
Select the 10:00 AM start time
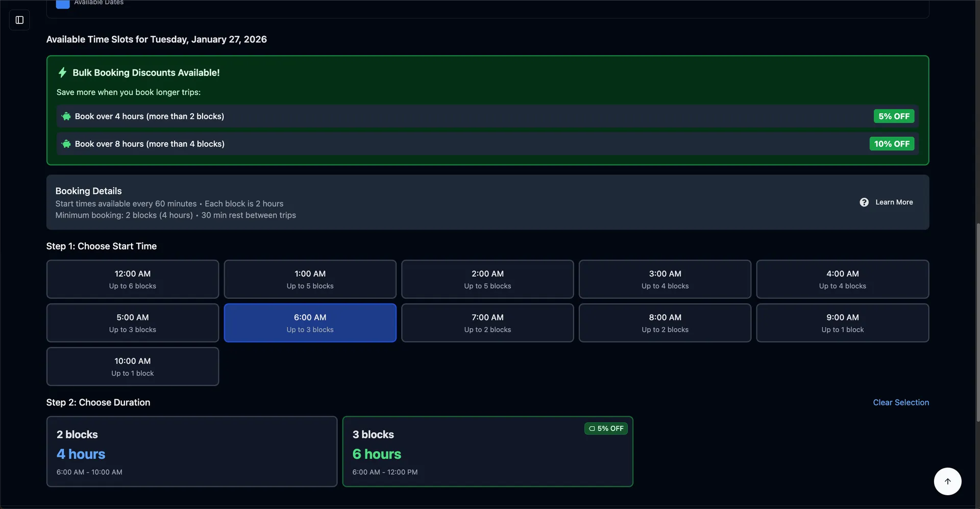(132, 366)
